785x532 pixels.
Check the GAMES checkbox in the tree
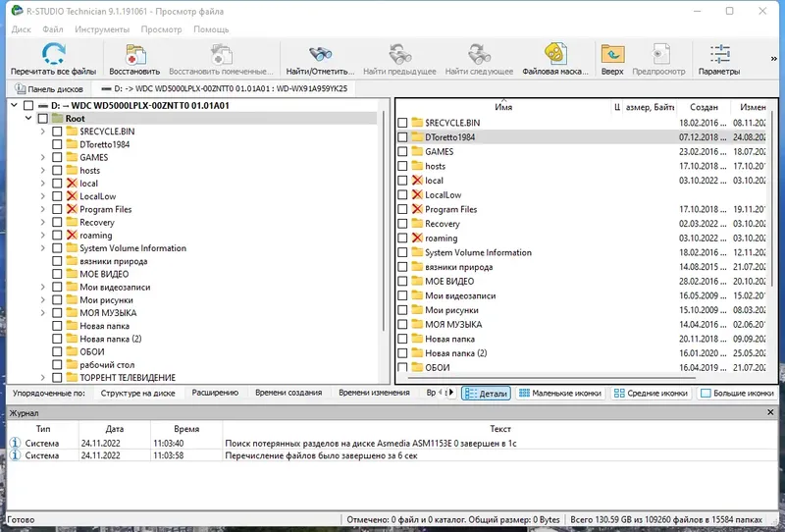click(x=57, y=157)
